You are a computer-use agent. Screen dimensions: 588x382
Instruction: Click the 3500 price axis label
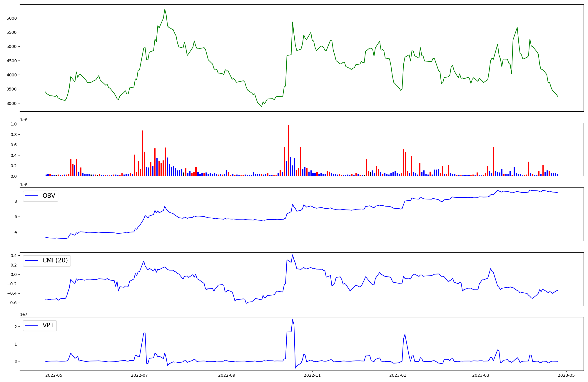tap(12, 89)
